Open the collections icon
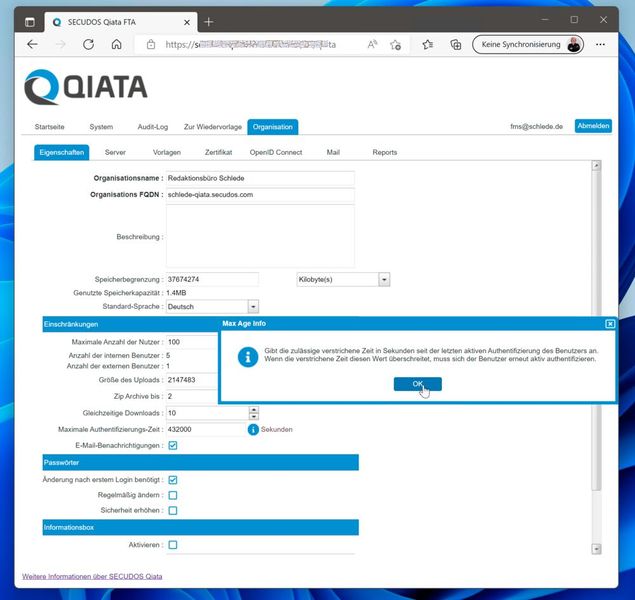Image resolution: width=635 pixels, height=600 pixels. pos(456,45)
